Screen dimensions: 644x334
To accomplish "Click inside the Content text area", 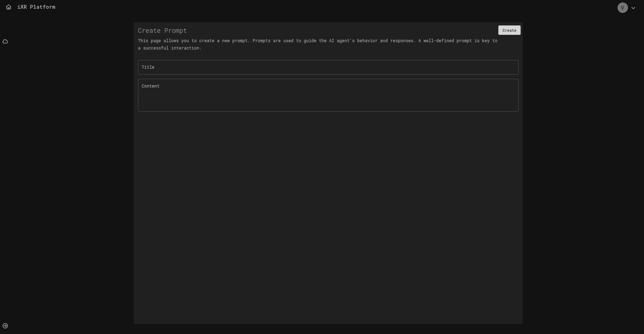I will tap(328, 98).
